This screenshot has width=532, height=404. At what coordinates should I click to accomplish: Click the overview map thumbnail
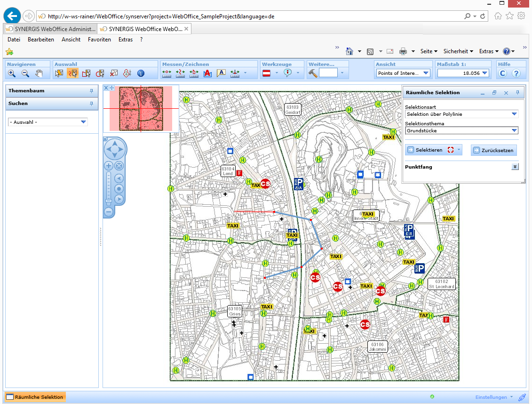pos(141,109)
